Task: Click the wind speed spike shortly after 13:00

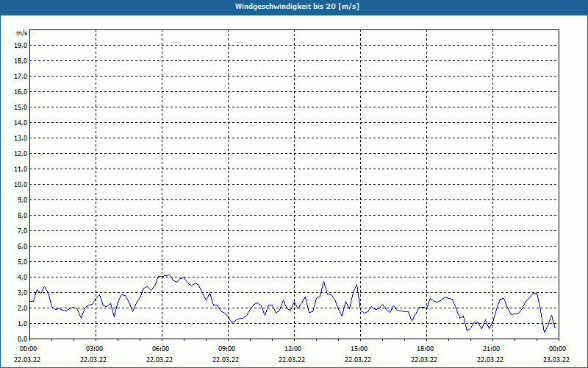Action: pyautogui.click(x=323, y=282)
